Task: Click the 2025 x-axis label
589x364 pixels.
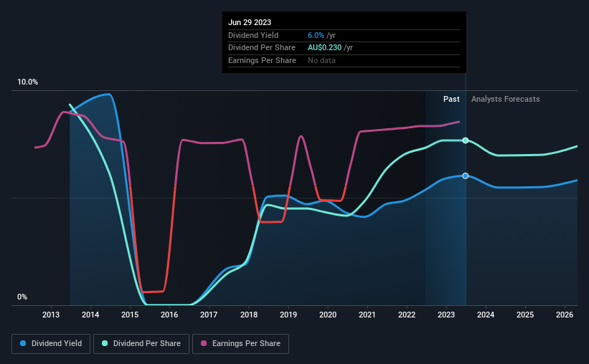Action: (525, 315)
